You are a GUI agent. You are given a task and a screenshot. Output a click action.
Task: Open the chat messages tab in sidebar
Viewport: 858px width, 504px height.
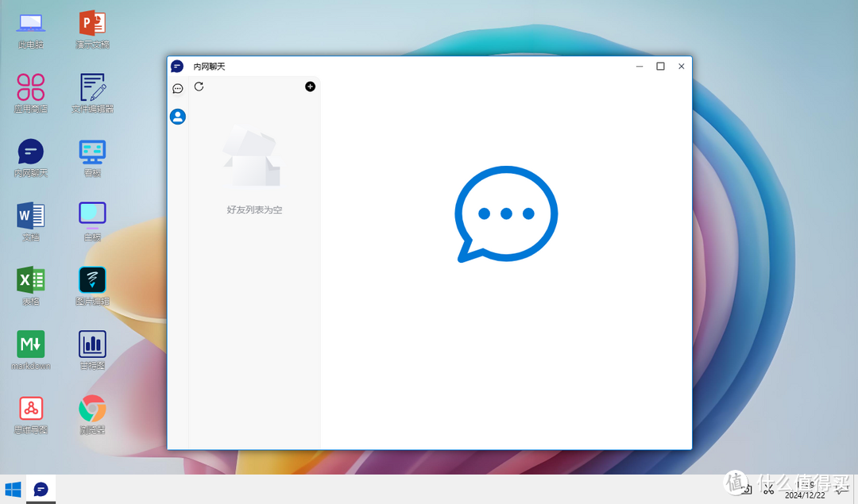(x=178, y=88)
